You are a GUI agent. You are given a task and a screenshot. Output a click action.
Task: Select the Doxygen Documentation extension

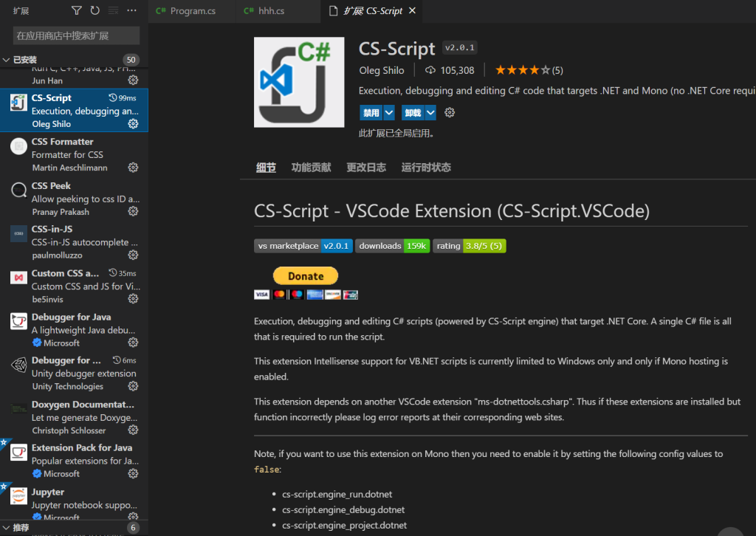(75, 417)
